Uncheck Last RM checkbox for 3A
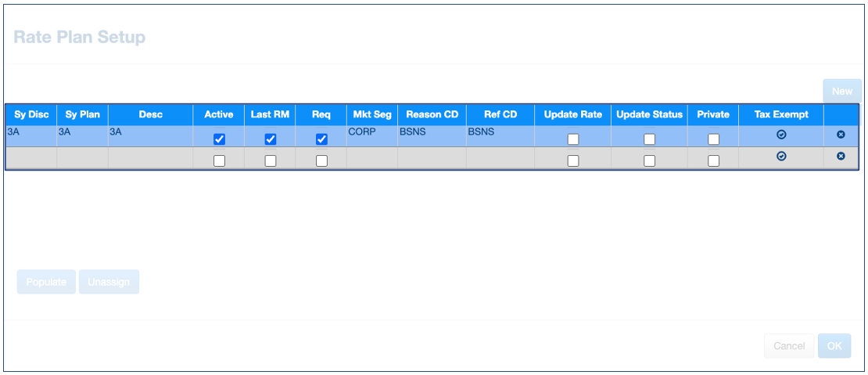868x375 pixels. point(271,139)
